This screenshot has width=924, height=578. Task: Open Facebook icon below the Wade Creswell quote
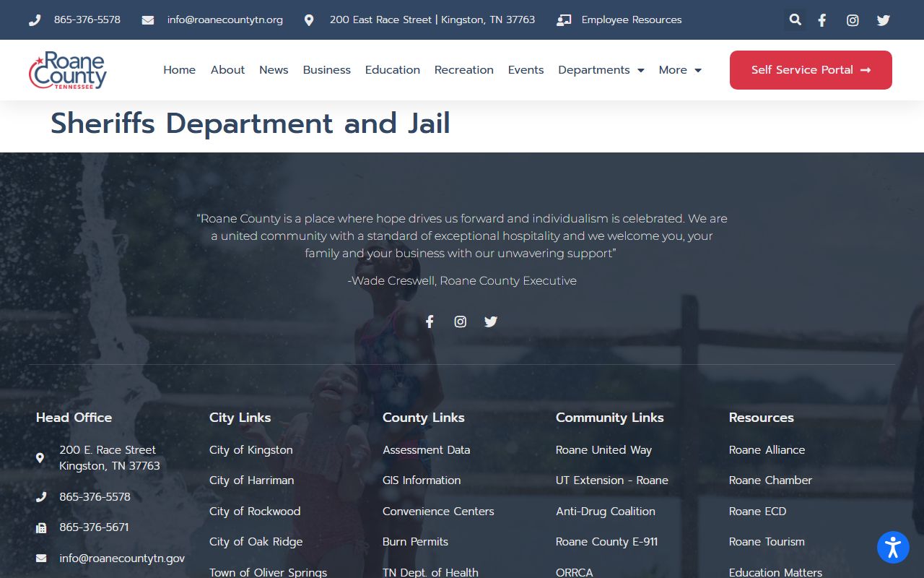tap(430, 322)
